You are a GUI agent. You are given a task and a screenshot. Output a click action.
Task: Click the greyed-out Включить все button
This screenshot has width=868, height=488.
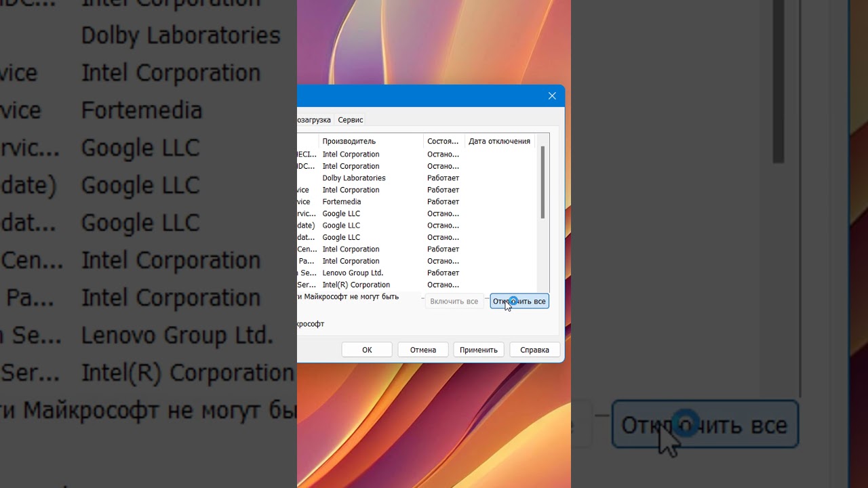(x=454, y=301)
